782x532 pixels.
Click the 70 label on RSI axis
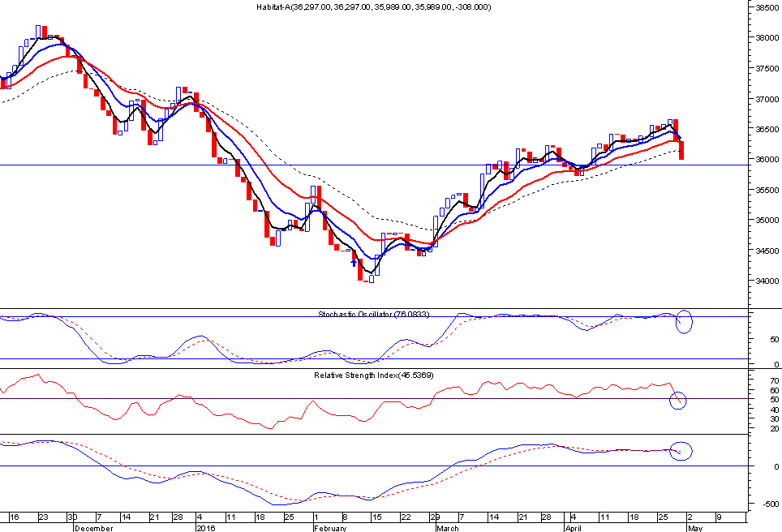(x=775, y=381)
